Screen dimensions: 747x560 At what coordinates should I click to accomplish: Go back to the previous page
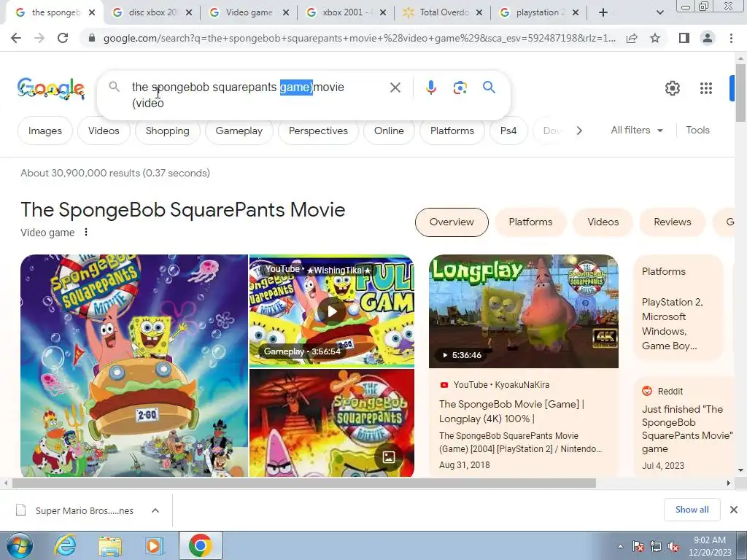click(16, 38)
